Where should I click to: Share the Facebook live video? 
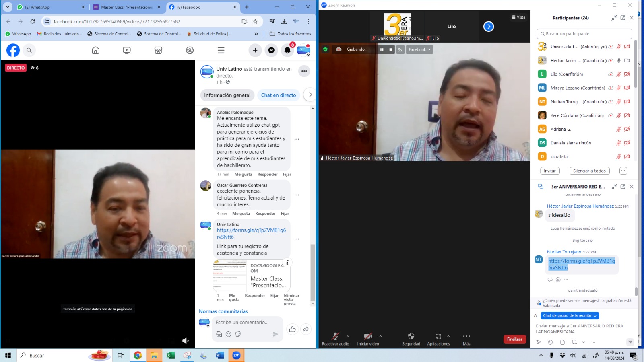306,329
